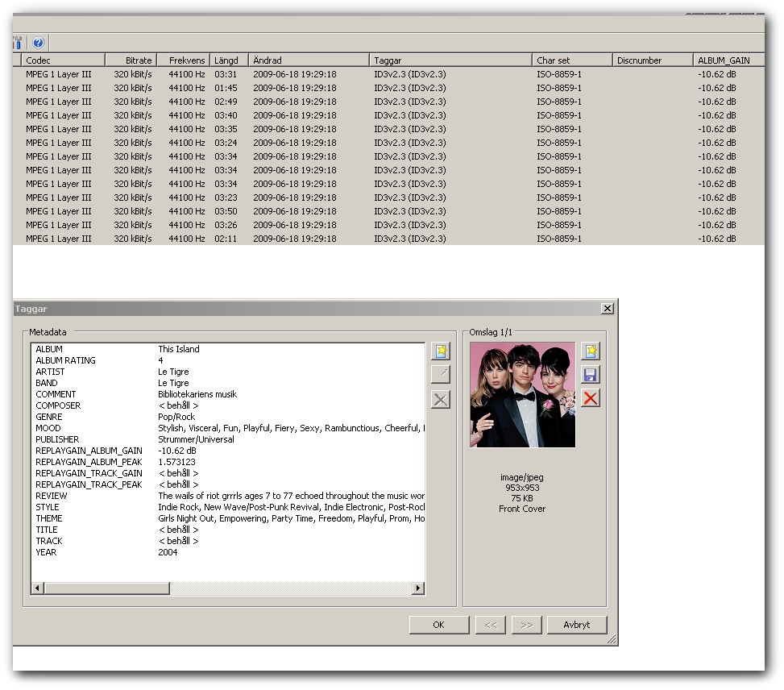Click the add cover art icon
784x690 pixels.
(x=591, y=351)
